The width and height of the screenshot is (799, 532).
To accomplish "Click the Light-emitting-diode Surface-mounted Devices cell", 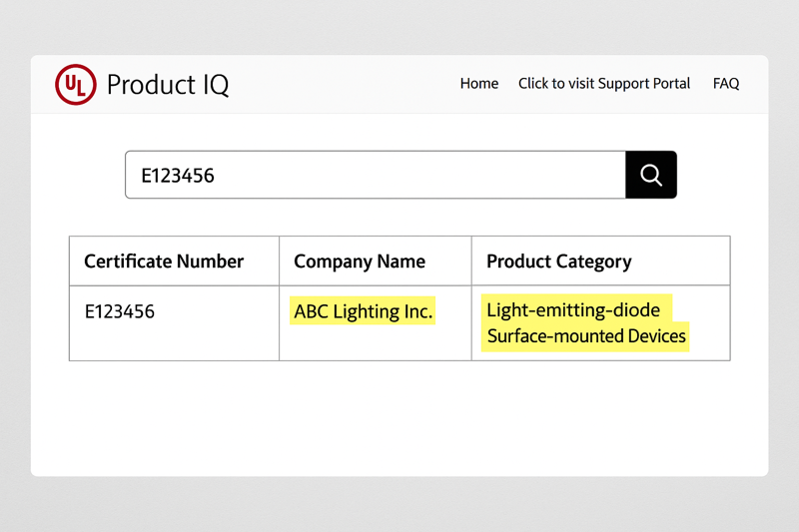I will coord(601,323).
